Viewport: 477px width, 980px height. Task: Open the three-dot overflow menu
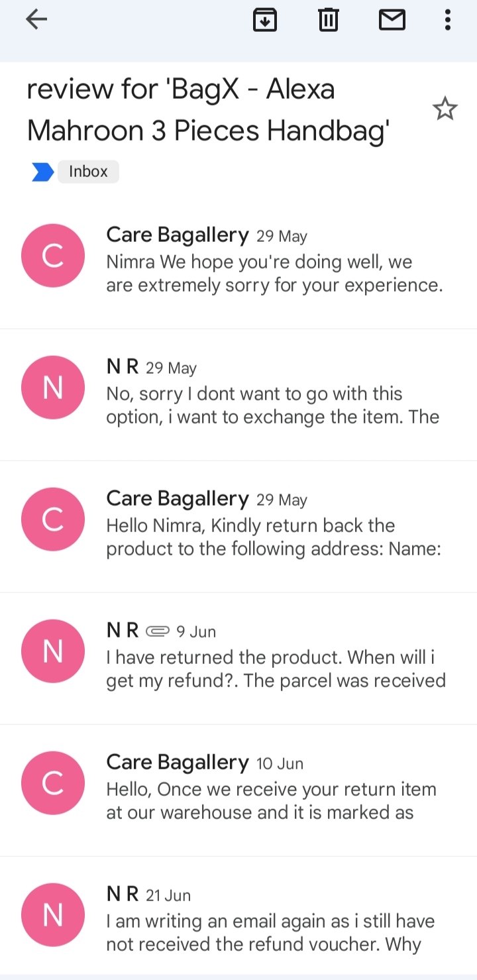[x=448, y=20]
